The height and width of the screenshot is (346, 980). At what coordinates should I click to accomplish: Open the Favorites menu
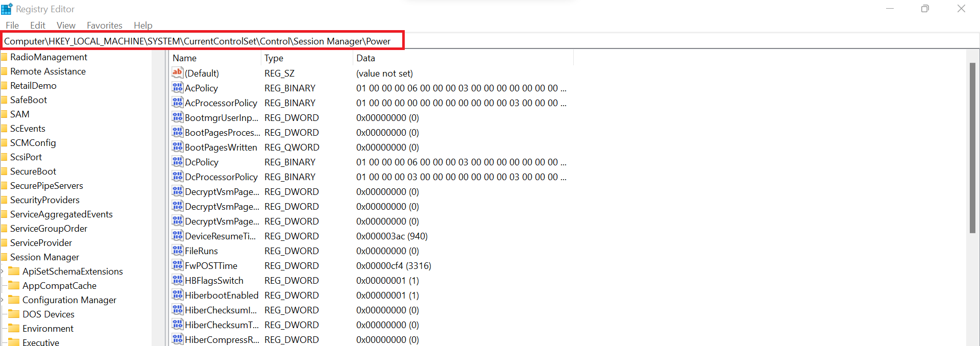pos(105,25)
